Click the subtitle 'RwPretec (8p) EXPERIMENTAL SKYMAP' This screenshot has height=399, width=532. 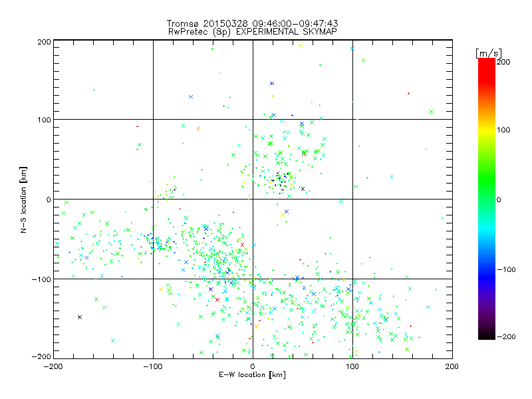(253, 31)
